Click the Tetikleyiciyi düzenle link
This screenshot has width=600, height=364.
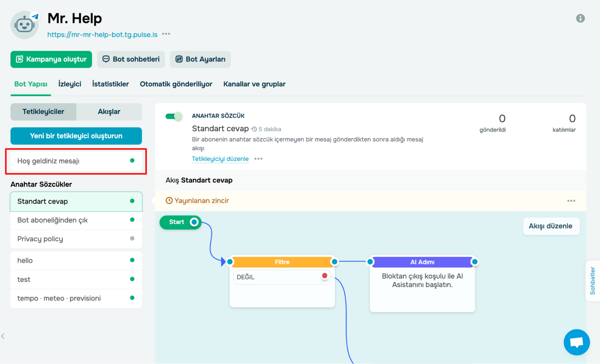click(220, 159)
